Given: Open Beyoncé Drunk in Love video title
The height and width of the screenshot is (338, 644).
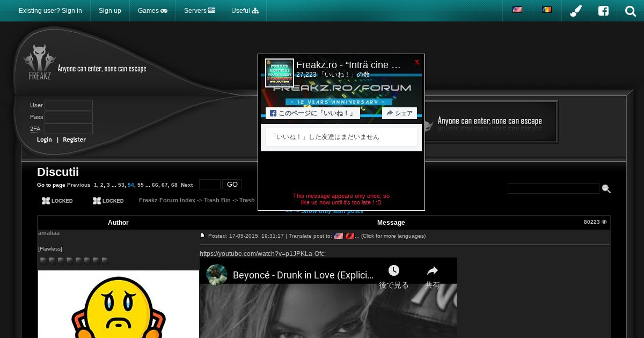Looking at the screenshot, I should (x=303, y=275).
